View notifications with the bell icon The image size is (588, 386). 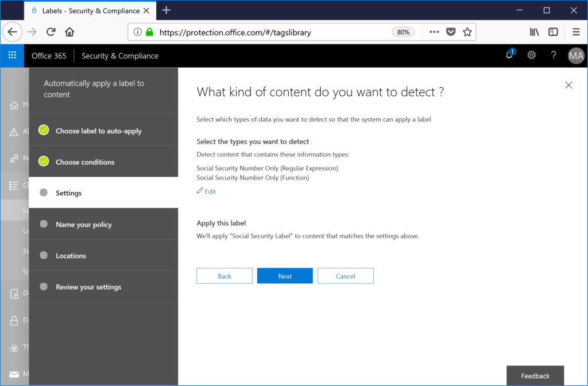coord(508,55)
